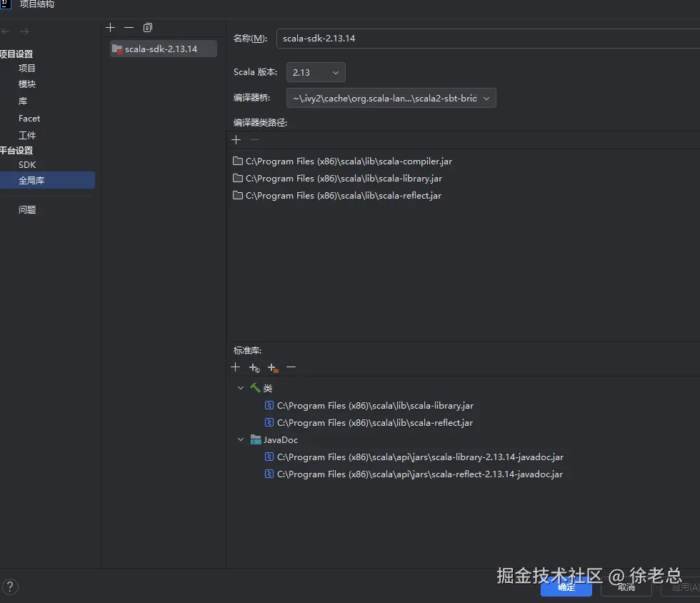The height and width of the screenshot is (603, 700).
Task: Add excluded root icon in standard library toolbar
Action: 273,368
